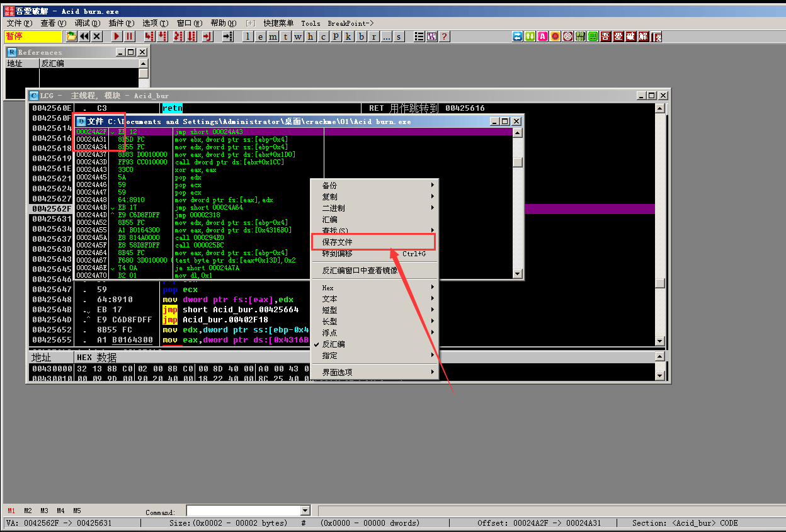Click the Appearance options purple grid icon
The image size is (786, 532).
pyautogui.click(x=431, y=37)
